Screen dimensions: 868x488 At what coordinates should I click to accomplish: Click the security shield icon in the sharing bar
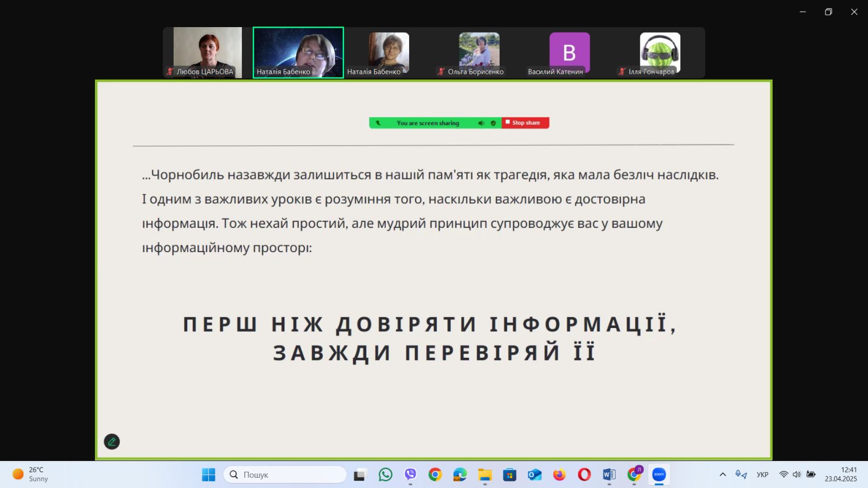[x=493, y=123]
